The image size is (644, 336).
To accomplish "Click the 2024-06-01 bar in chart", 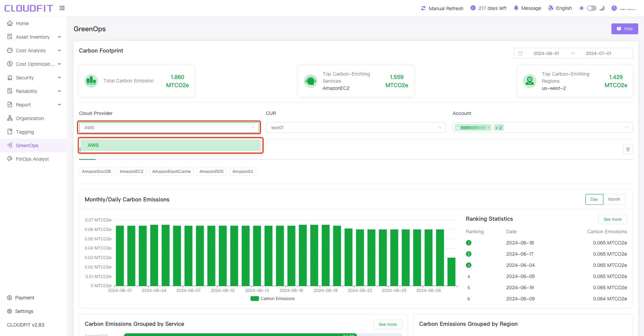I will (x=120, y=256).
